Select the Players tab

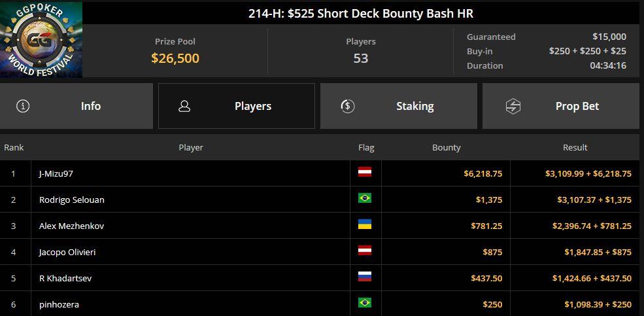pos(237,106)
